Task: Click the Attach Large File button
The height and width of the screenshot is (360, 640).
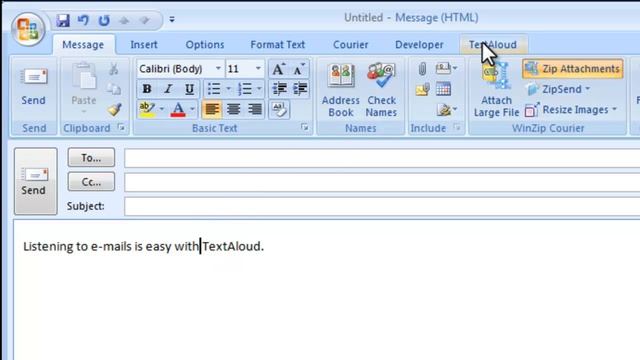Action: [x=496, y=90]
